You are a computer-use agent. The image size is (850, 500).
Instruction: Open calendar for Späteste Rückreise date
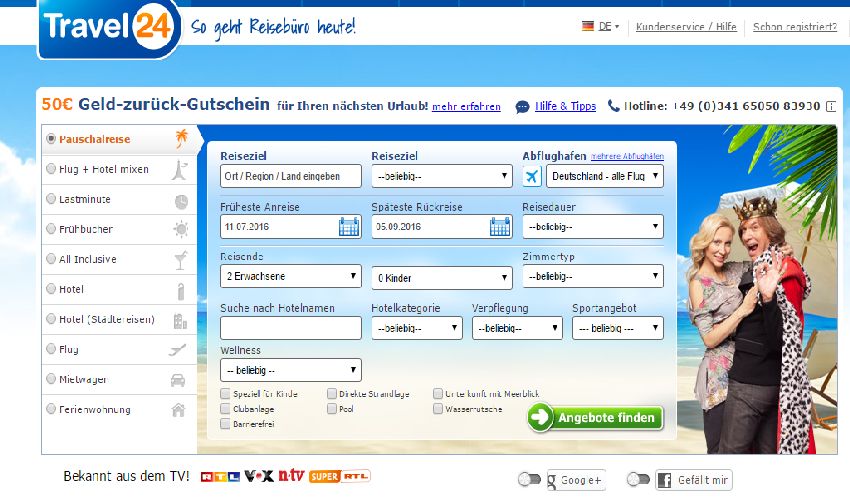pos(500,227)
